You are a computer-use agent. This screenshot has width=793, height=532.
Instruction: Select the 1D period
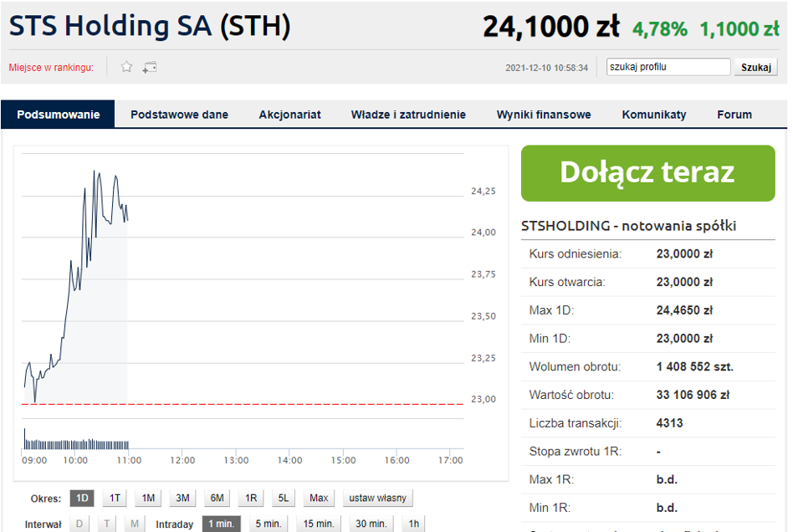[82, 498]
